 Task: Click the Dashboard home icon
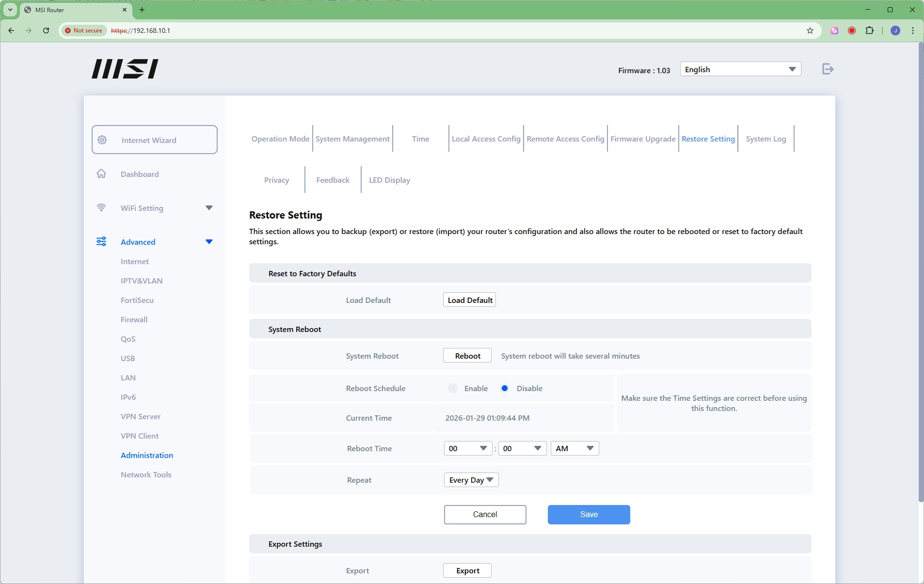click(x=101, y=174)
